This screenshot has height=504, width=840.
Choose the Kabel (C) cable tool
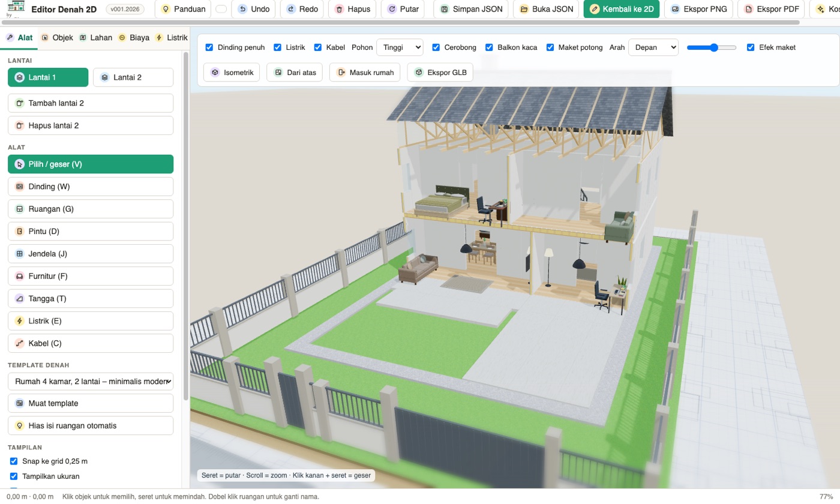click(91, 343)
